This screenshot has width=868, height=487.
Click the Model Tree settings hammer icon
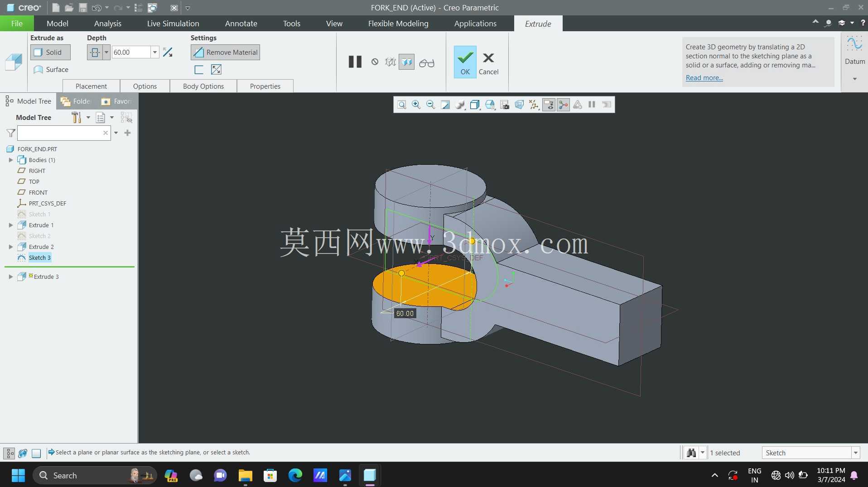pos(76,118)
